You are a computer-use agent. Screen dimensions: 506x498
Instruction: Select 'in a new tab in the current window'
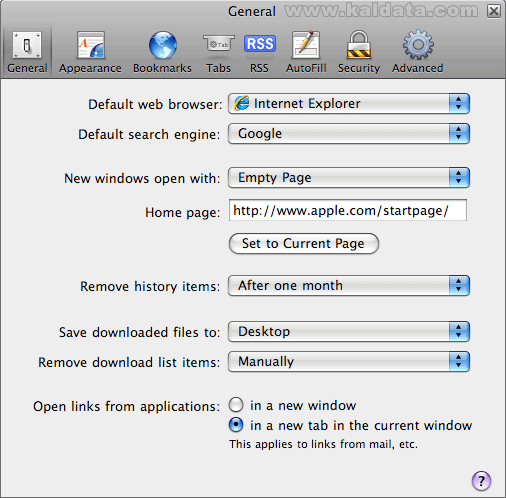tap(236, 425)
